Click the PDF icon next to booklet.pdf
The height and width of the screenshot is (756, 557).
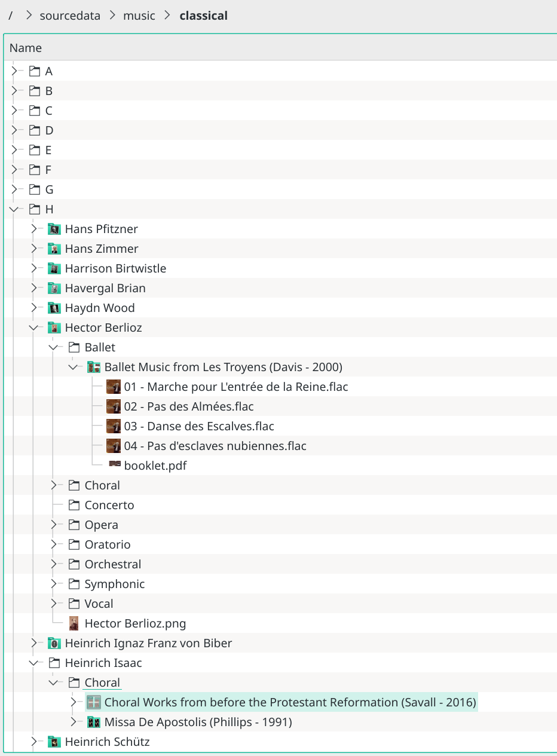click(x=114, y=466)
